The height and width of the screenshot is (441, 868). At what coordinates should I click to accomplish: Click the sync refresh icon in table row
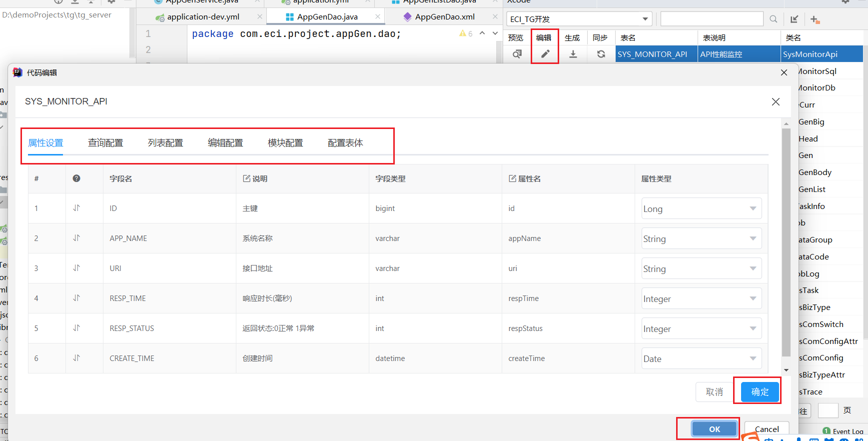[x=601, y=54]
